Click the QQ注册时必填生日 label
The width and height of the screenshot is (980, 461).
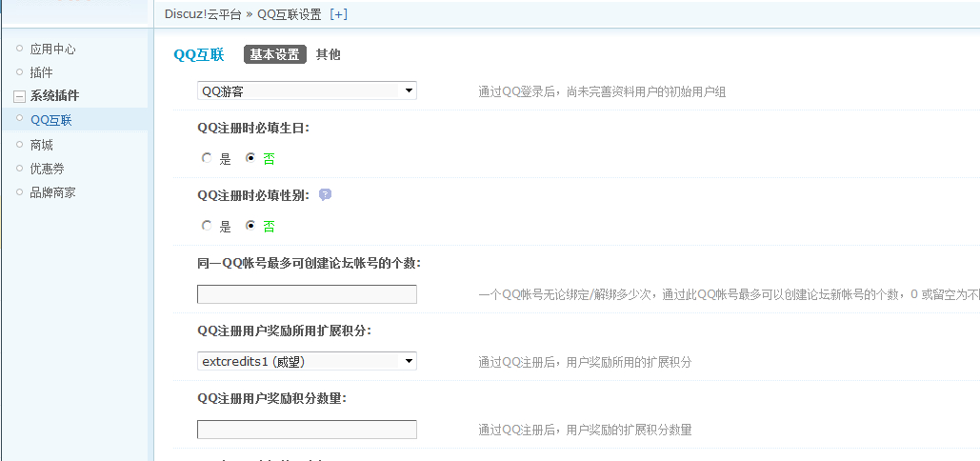coord(253,128)
